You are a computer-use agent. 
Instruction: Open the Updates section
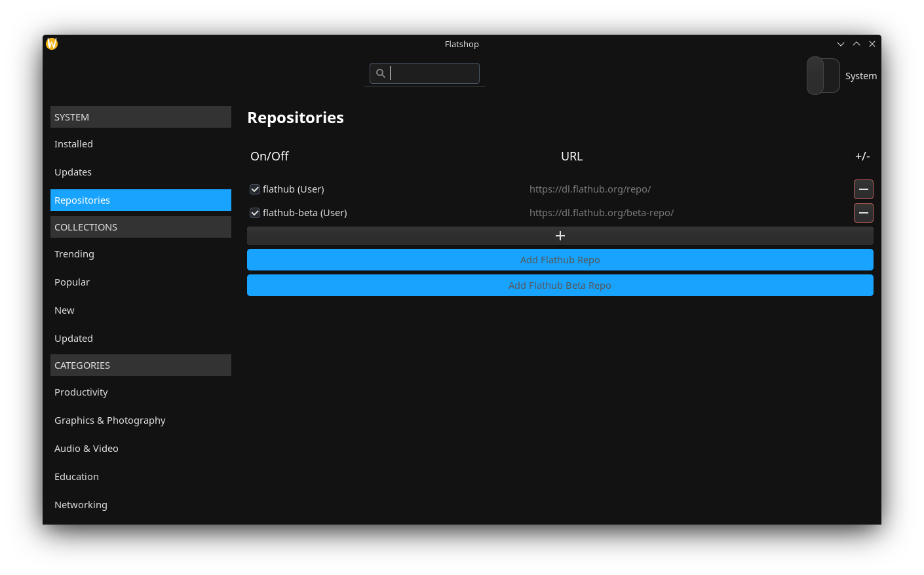73,172
